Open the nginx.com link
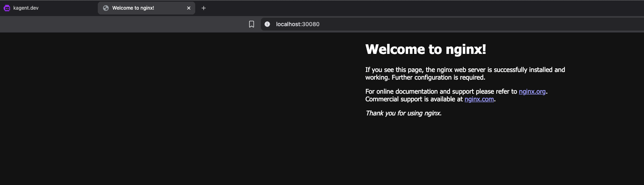Screen dimensions: 644x185 479,99
